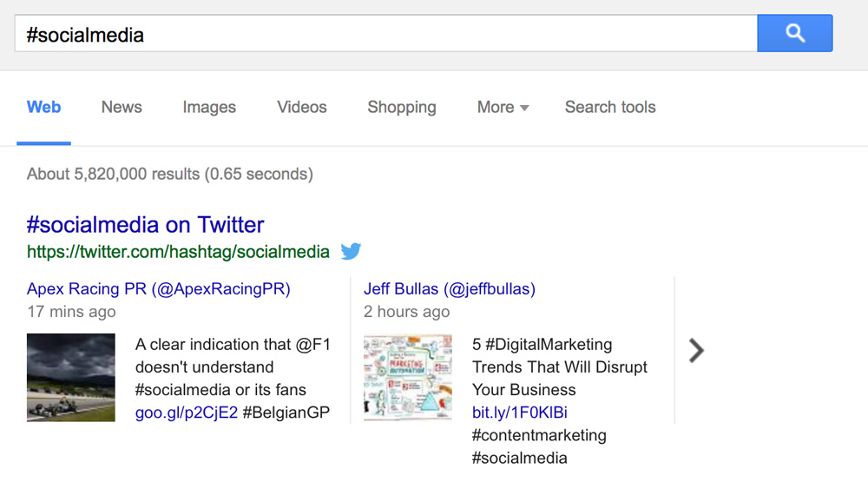The height and width of the screenshot is (482, 868).
Task: Expand the More dropdown menu
Action: coord(503,107)
